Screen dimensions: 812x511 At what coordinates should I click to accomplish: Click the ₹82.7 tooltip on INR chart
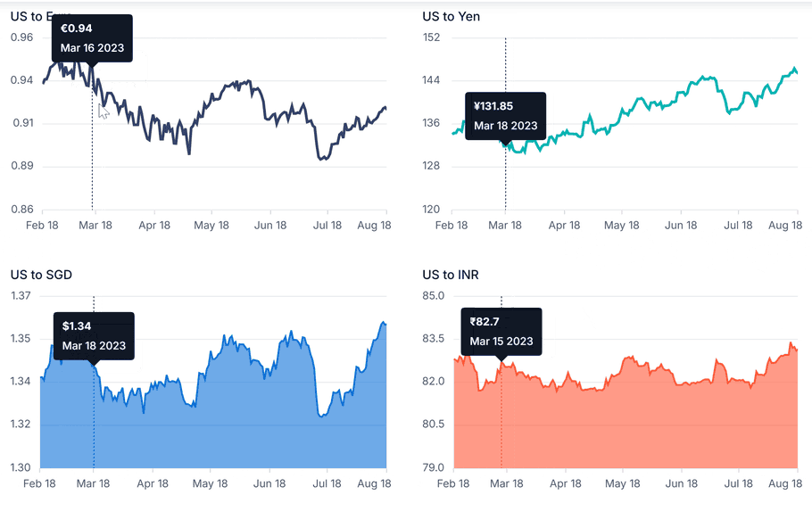coord(501,331)
